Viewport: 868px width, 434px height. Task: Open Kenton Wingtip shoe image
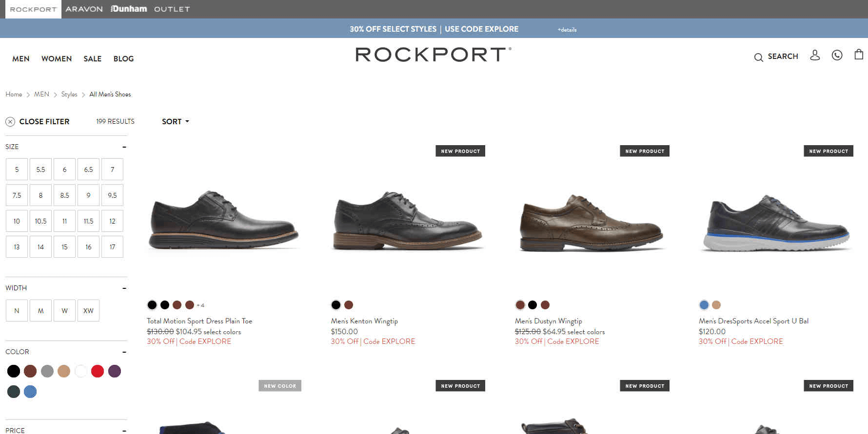[408, 220]
